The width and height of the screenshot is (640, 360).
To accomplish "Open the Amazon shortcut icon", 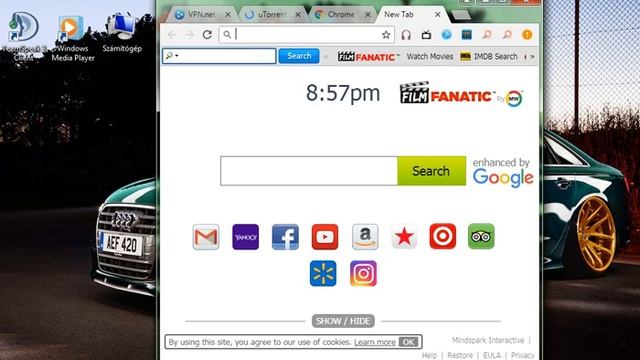I will (365, 237).
